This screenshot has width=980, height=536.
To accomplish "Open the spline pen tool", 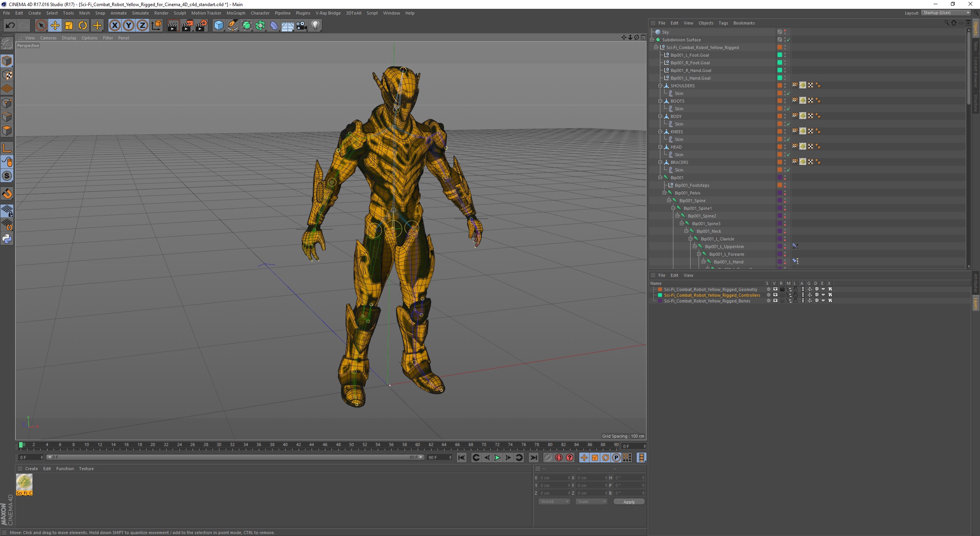I will coord(233,26).
